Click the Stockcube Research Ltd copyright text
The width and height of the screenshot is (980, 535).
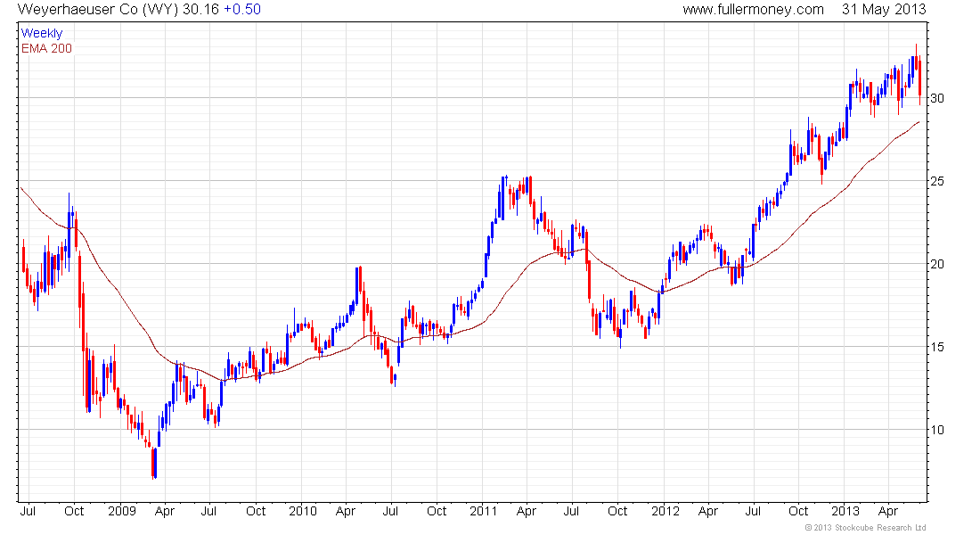click(x=866, y=528)
